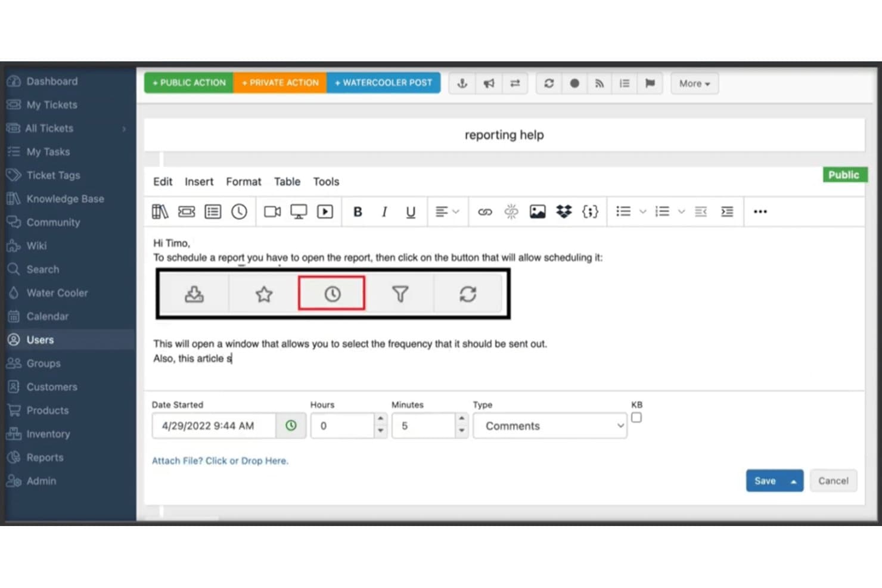882x588 pixels.
Task: Click the refresh icon in top toolbar
Action: pyautogui.click(x=549, y=83)
